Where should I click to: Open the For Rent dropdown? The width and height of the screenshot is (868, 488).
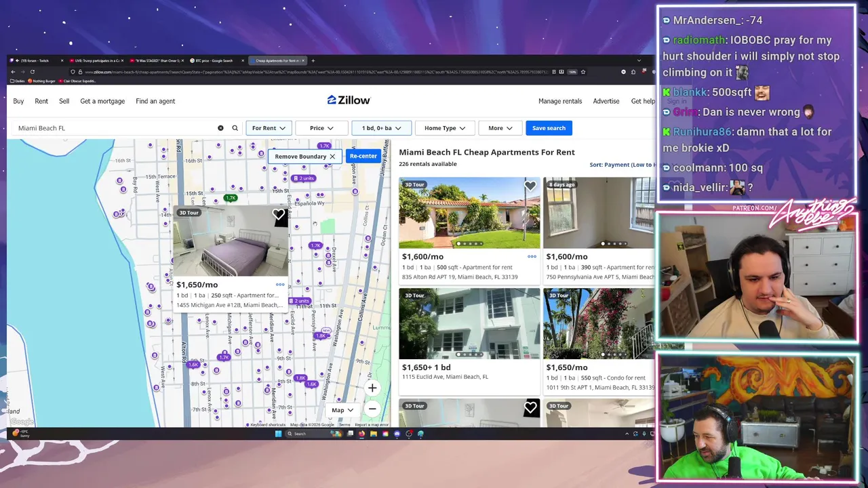[x=269, y=128]
